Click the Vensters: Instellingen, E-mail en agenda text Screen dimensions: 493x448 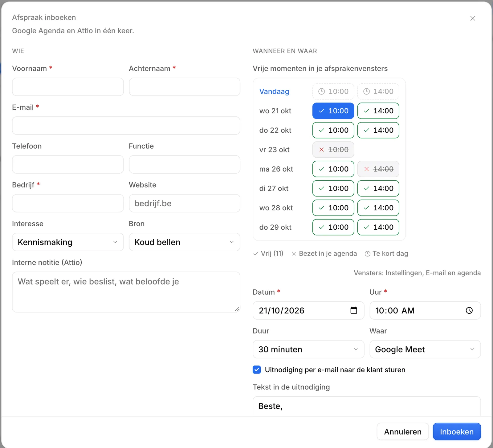click(x=417, y=273)
